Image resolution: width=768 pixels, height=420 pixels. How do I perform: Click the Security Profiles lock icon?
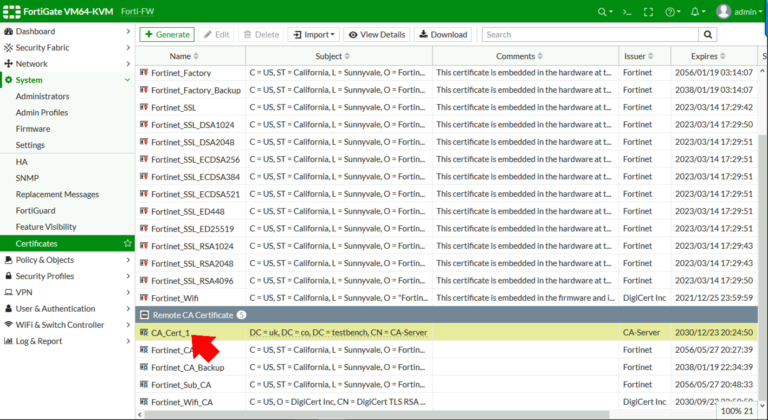[8, 276]
